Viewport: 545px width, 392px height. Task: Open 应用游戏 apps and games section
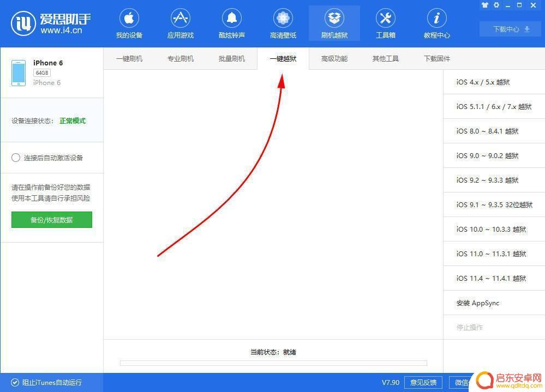(x=180, y=23)
